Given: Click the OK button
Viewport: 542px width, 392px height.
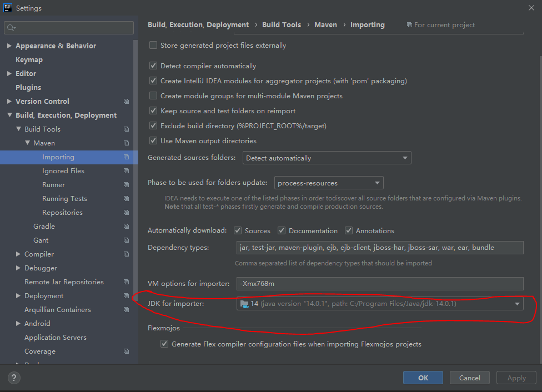Looking at the screenshot, I should click(x=423, y=378).
